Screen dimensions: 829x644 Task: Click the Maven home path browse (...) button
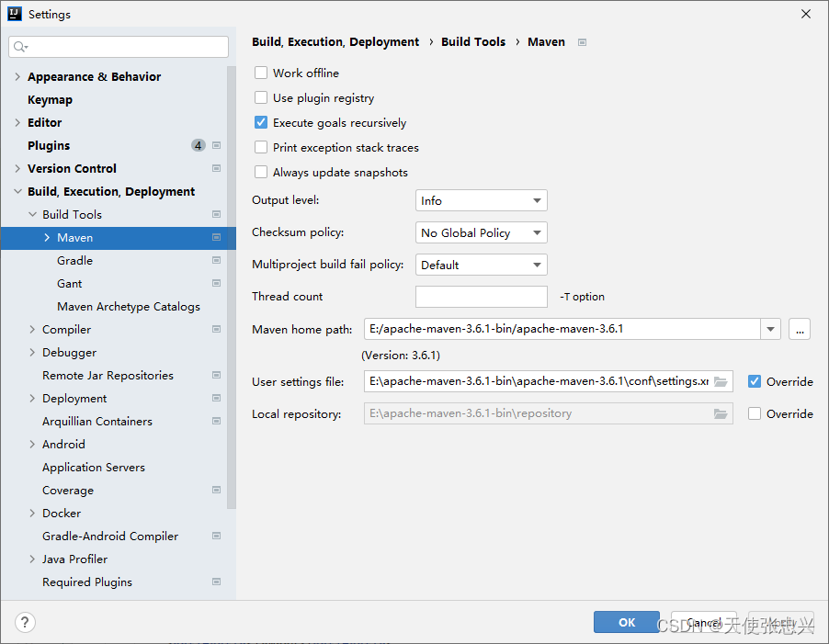coord(800,329)
